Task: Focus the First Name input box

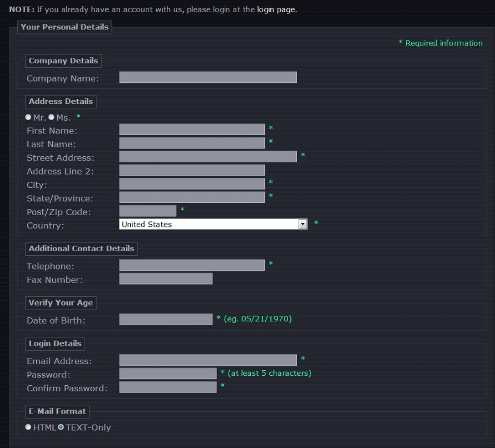Action: (x=191, y=130)
